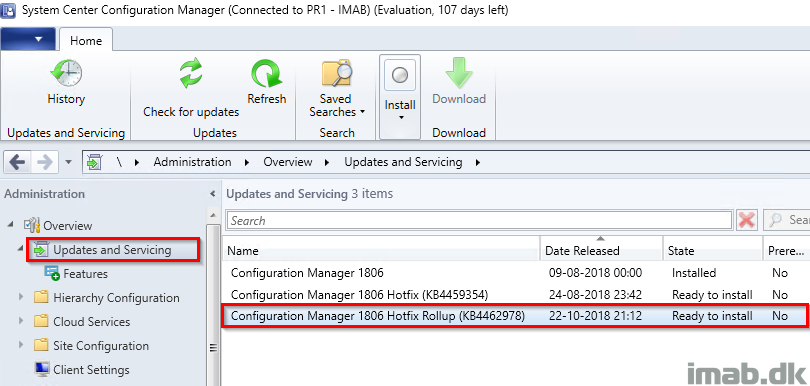Click the Install button icon
The height and width of the screenshot is (386, 810).
click(400, 75)
